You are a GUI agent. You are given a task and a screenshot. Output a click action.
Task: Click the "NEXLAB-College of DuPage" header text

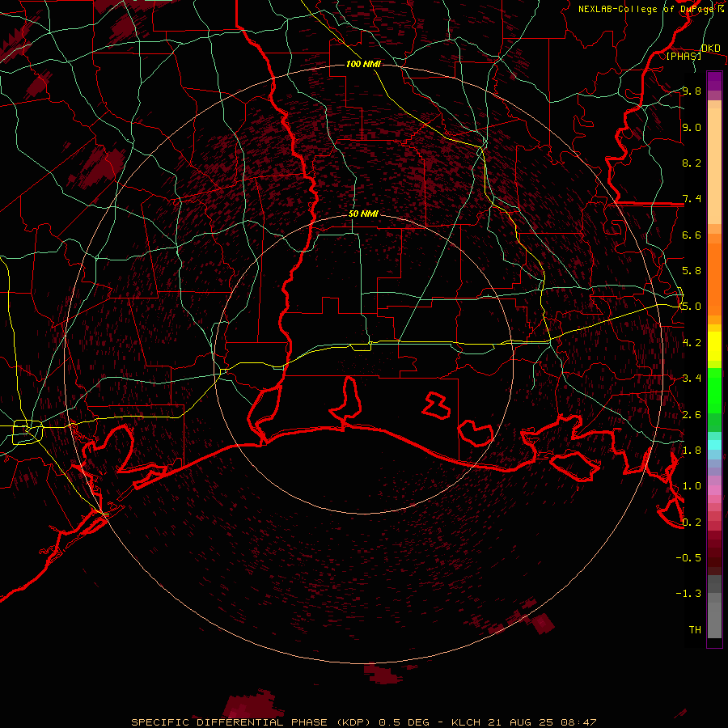pos(645,9)
